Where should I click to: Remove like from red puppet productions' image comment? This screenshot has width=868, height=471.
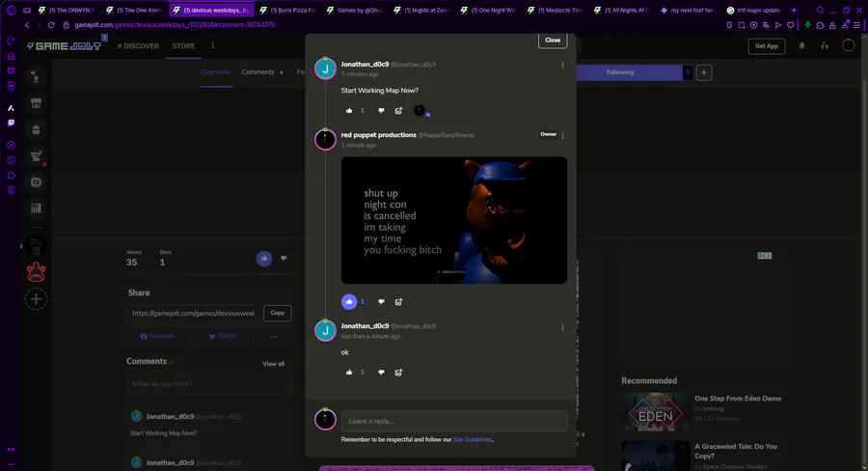click(x=349, y=301)
